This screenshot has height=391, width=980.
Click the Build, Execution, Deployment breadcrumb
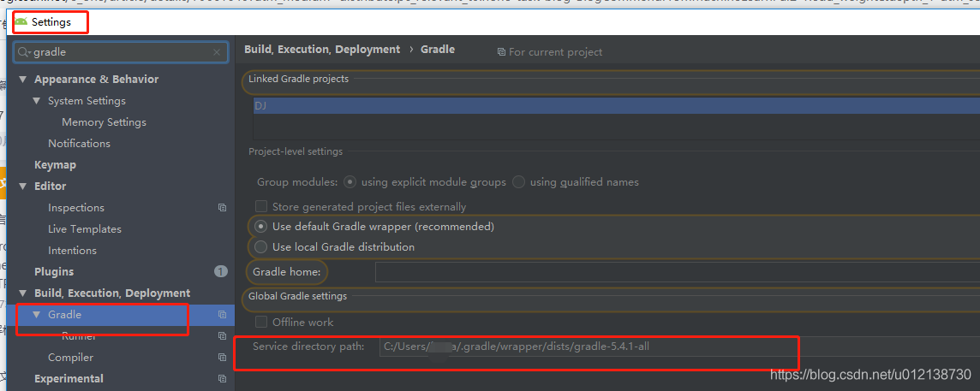pos(322,50)
